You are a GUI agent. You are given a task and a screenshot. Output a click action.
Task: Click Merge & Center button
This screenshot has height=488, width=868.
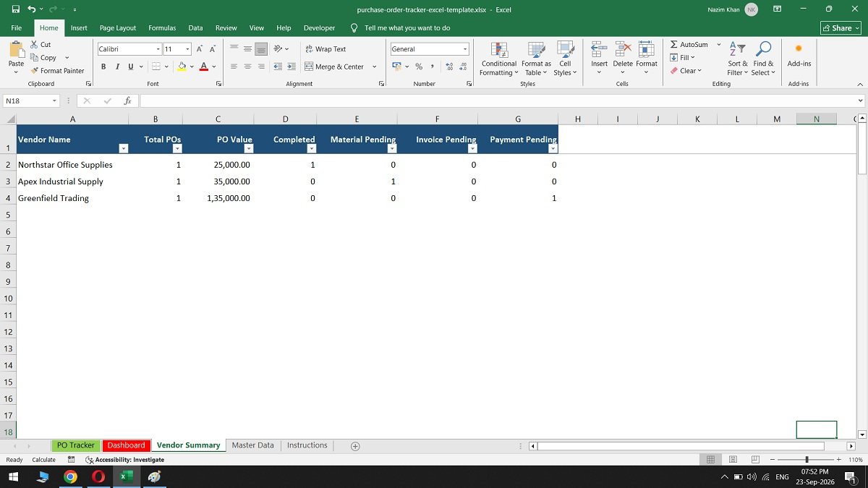tap(335, 67)
